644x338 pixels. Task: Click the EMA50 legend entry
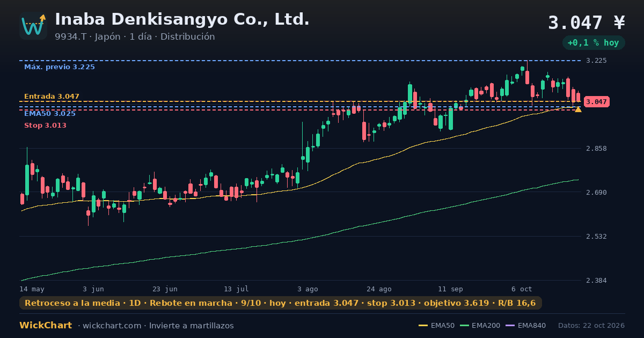pos(437,326)
